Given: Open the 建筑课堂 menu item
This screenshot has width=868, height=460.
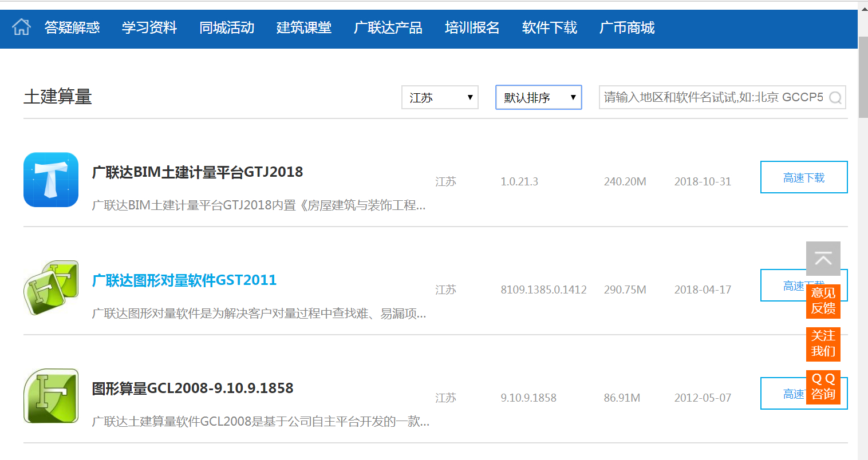Looking at the screenshot, I should click(304, 27).
